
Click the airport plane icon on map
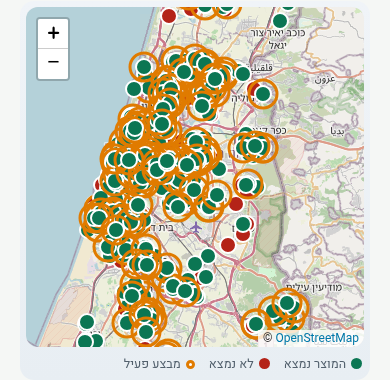point(196,228)
